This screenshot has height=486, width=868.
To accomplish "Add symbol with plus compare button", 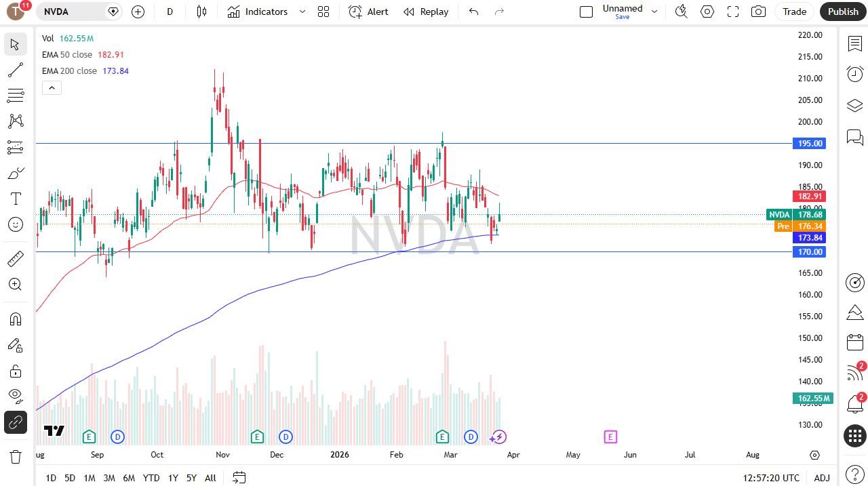I will pyautogui.click(x=138, y=12).
